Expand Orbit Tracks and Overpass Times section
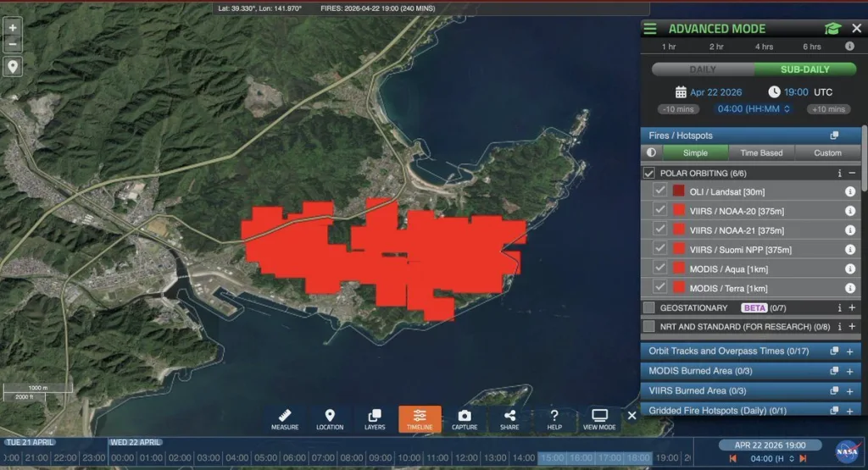Screen dimensions: 868x470 click(x=849, y=351)
